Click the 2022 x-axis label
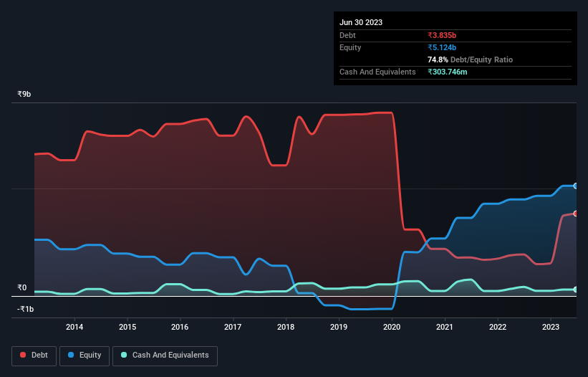This screenshot has width=588, height=377. coord(498,327)
